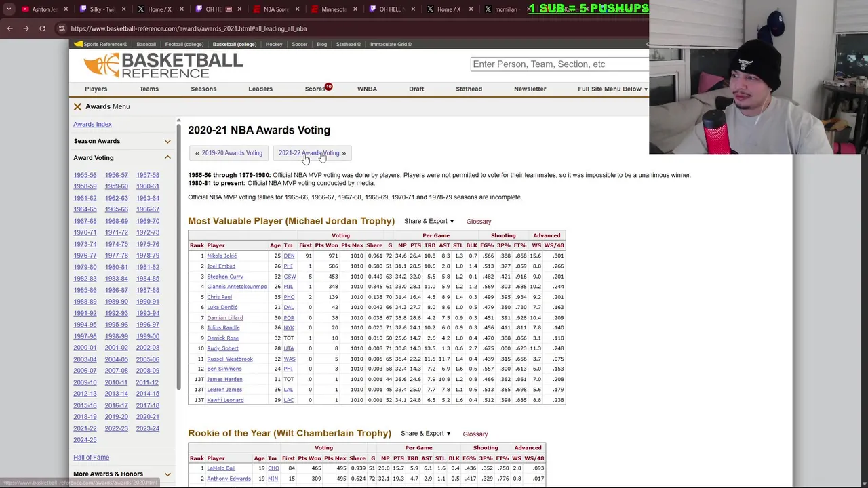Viewport: 868px width, 488px height.
Task: Open Kawhi Leonard player page
Action: [x=225, y=400]
